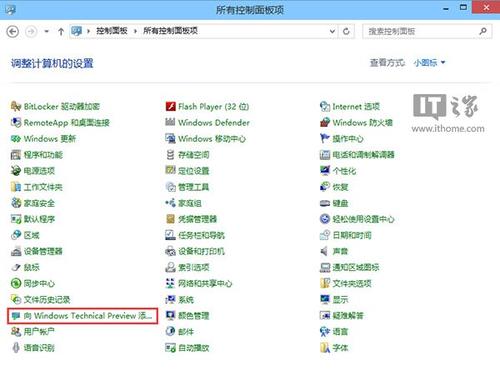Open the 电话和调制解调器 link

coord(363,155)
